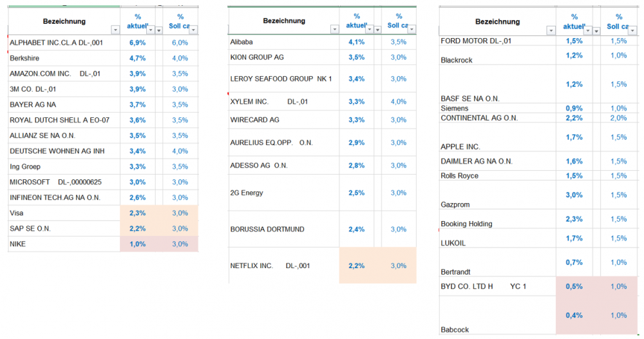Select the Gazprom 3,0% value cell
Viewport: 644px width, 339px height.
(574, 195)
